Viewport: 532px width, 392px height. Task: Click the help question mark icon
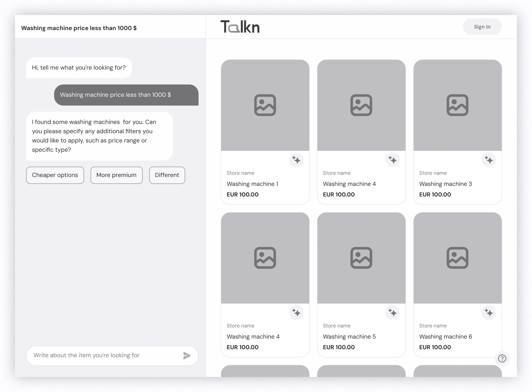tap(502, 358)
